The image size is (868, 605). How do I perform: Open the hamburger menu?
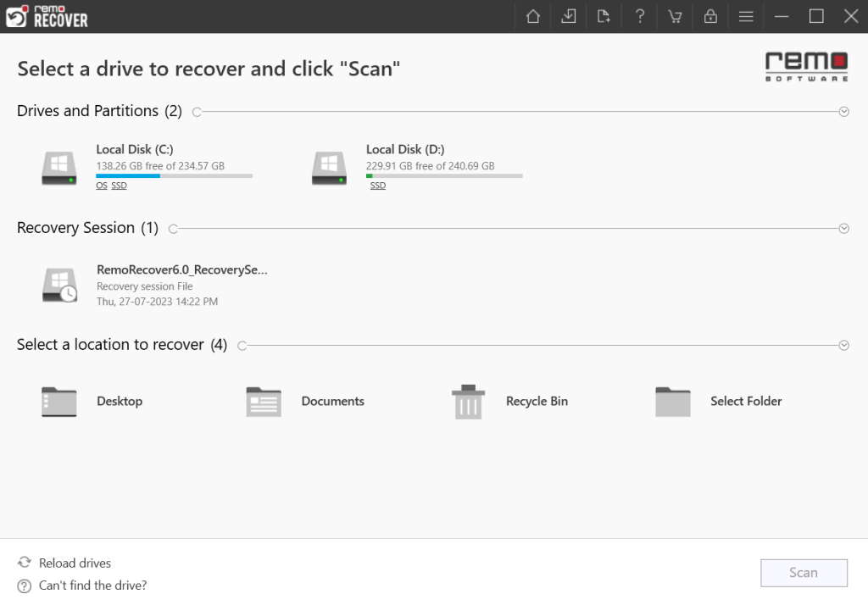point(746,16)
